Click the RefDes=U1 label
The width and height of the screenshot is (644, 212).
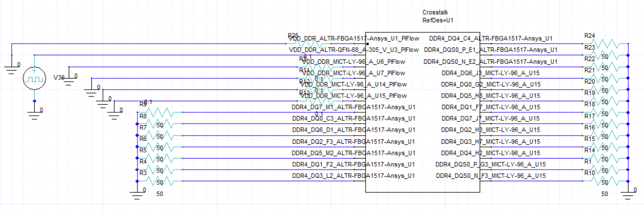click(438, 20)
